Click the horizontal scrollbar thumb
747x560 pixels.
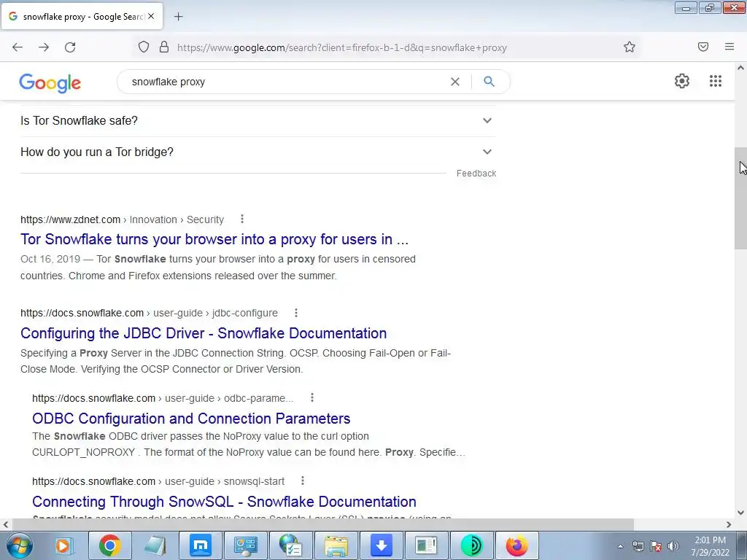(x=322, y=524)
